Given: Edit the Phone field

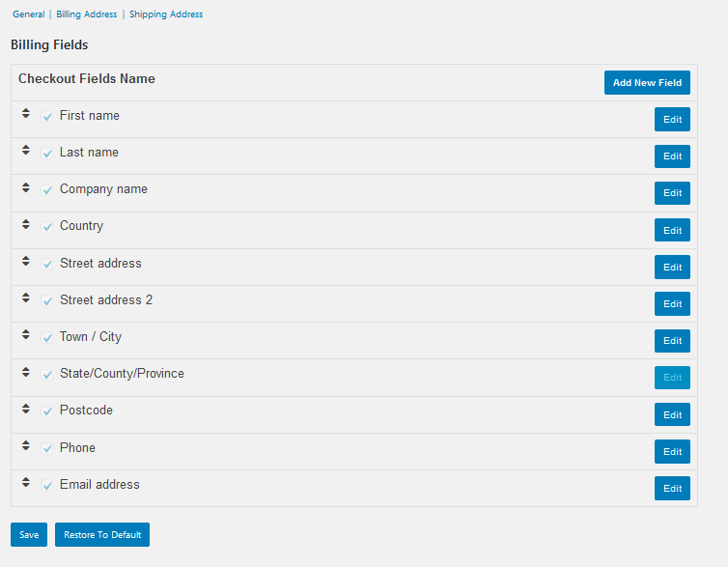Looking at the screenshot, I should coord(672,451).
